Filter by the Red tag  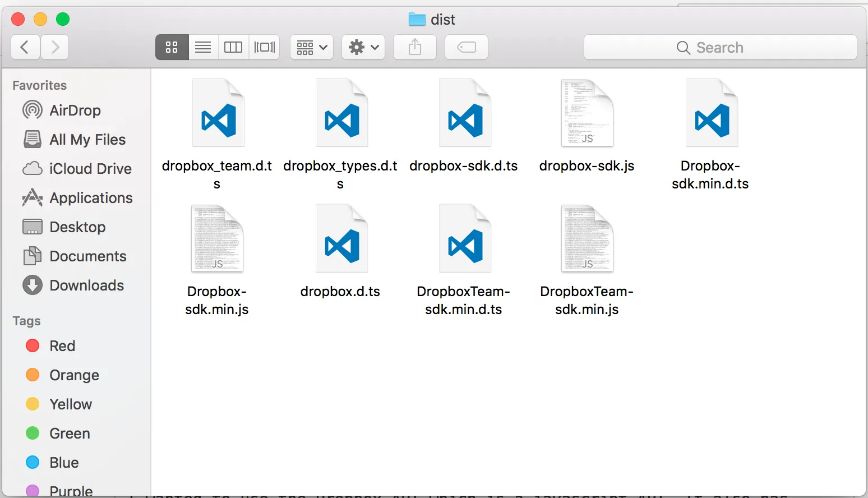pyautogui.click(x=76, y=345)
